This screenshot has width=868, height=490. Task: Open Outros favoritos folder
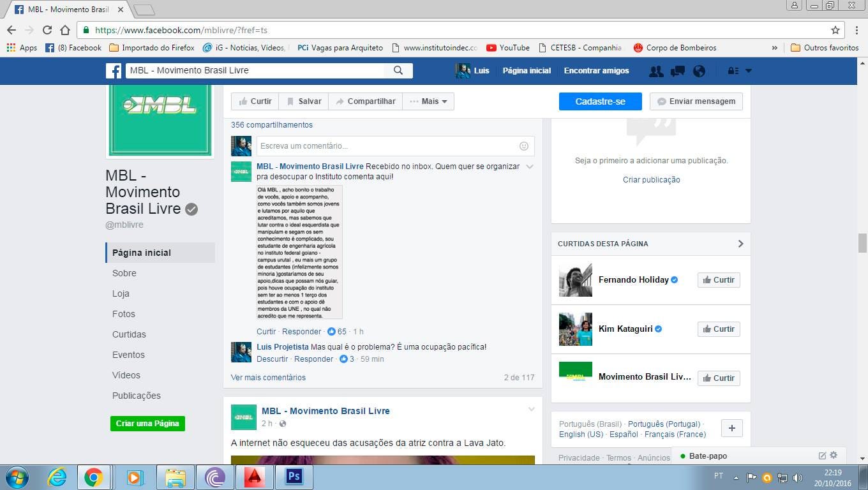pyautogui.click(x=825, y=48)
